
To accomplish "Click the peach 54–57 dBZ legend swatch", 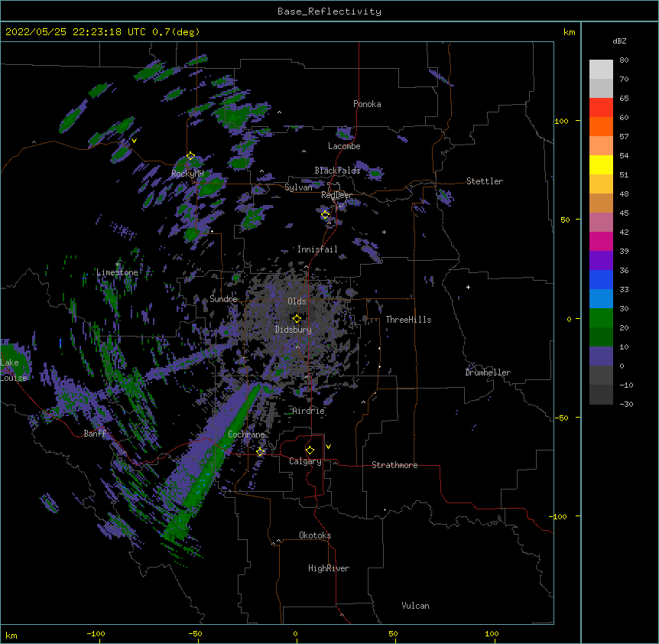I will pos(601,145).
